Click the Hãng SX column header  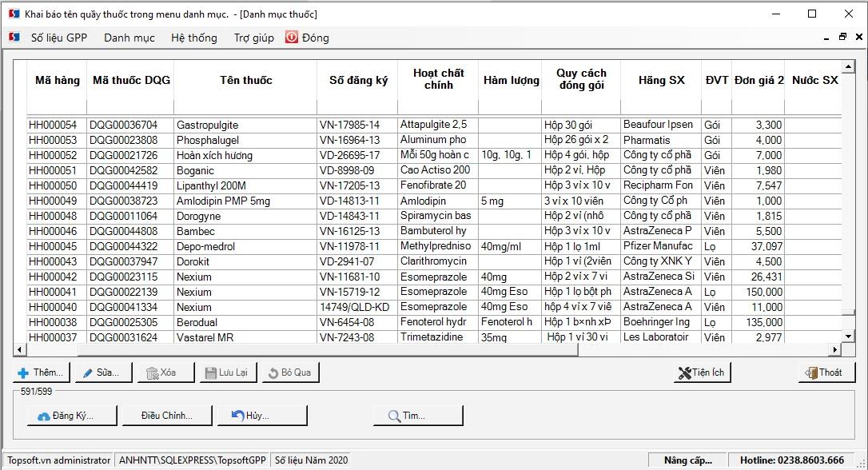662,80
